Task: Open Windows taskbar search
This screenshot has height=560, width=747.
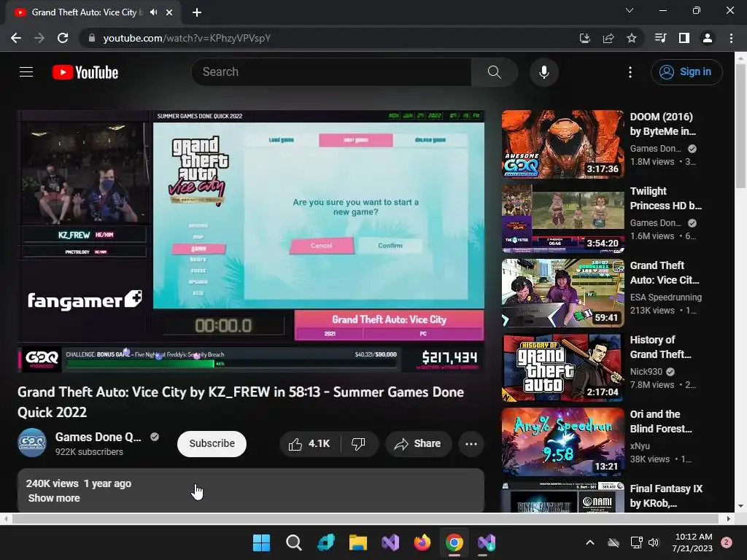Action: 293,542
